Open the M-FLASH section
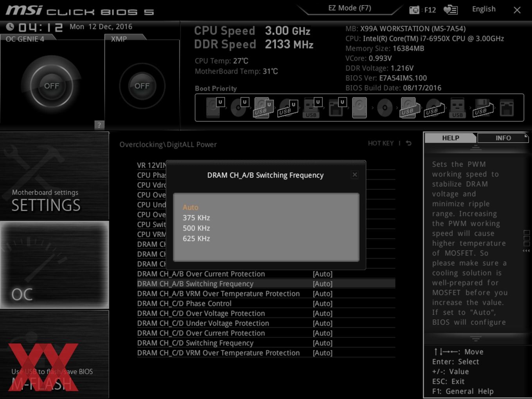 [x=54, y=354]
